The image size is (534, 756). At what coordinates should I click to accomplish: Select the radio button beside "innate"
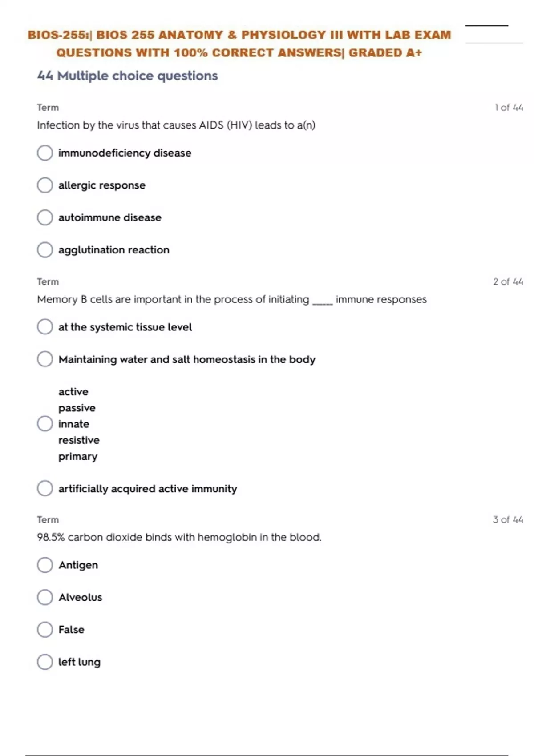(x=45, y=424)
